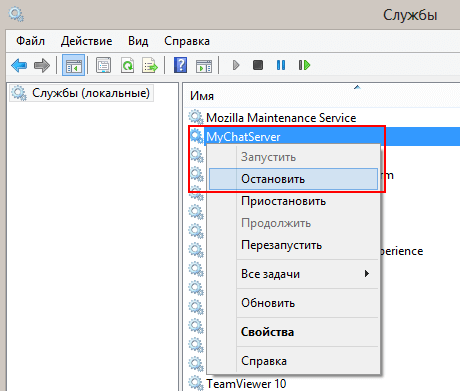Click the Start service play icon
This screenshot has width=460, height=391.
click(x=236, y=65)
